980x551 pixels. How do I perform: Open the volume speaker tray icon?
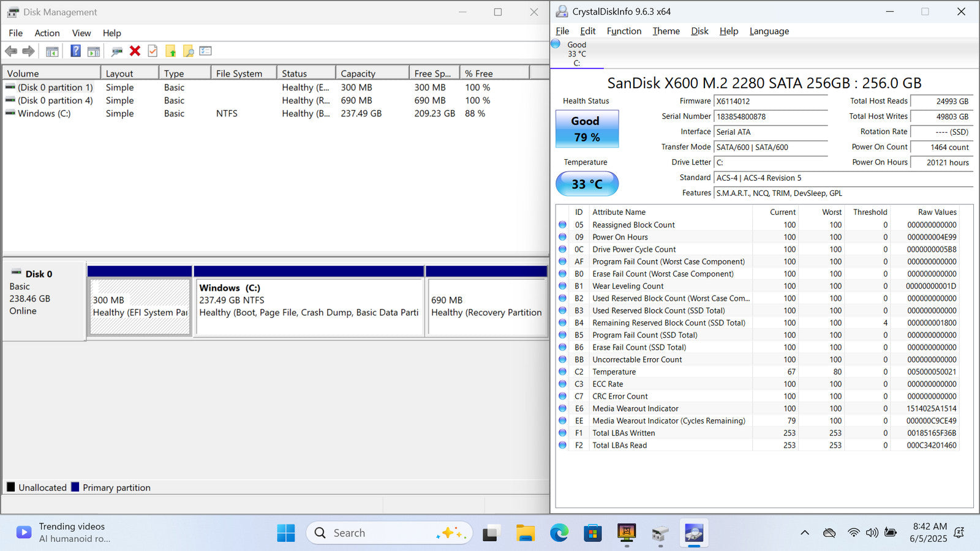[872, 533]
